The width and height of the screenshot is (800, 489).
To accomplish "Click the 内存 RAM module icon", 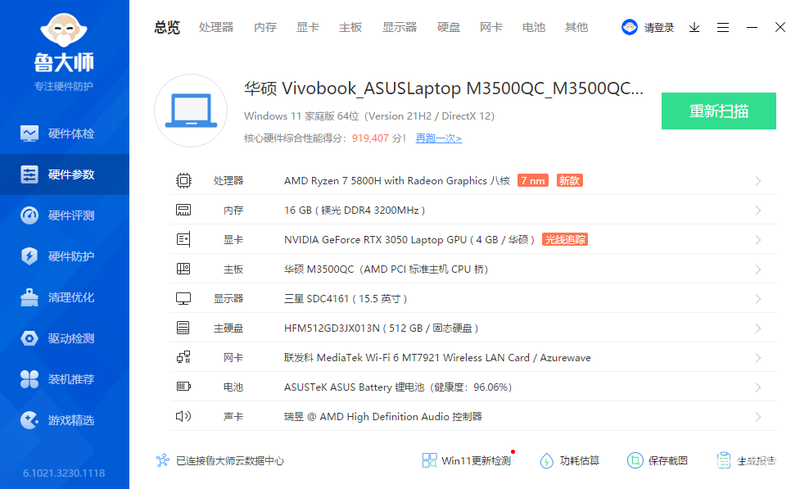I will pos(183,210).
